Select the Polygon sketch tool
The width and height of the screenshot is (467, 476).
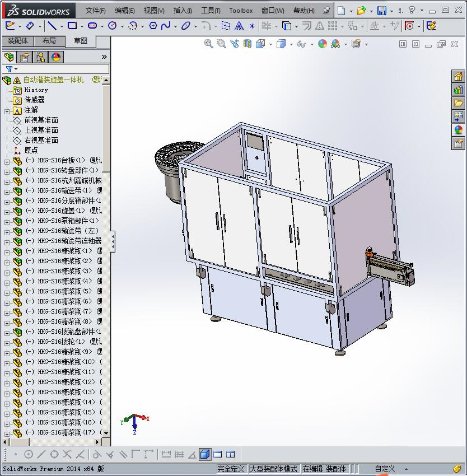click(153, 26)
